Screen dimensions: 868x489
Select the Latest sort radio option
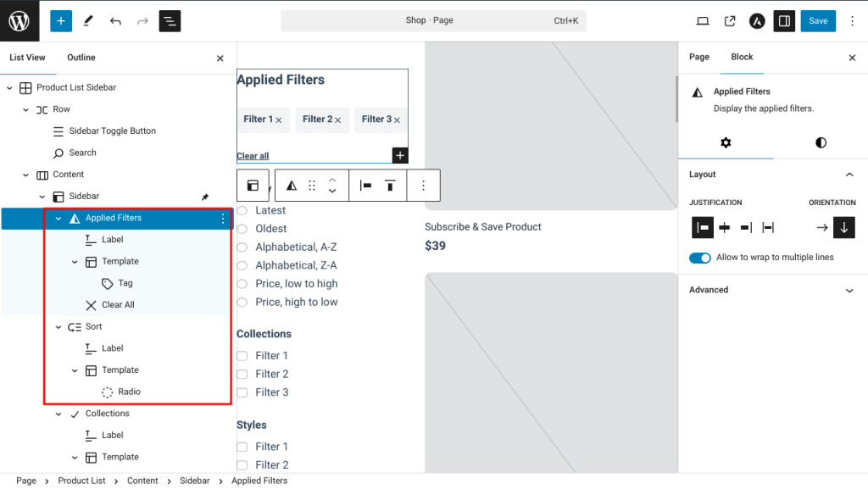[242, 210]
